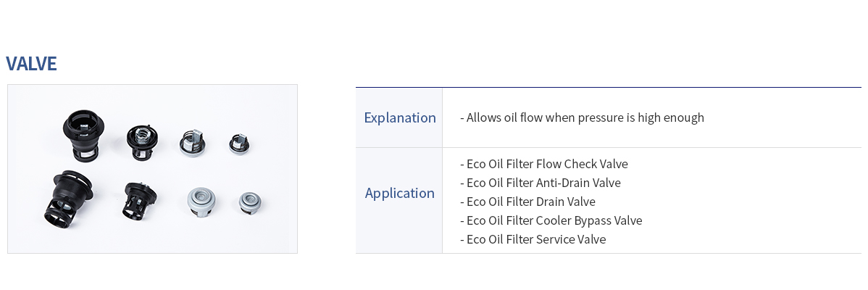Click the small black cage valve in bottom row
Screen dimensions: 868x290
(139, 200)
